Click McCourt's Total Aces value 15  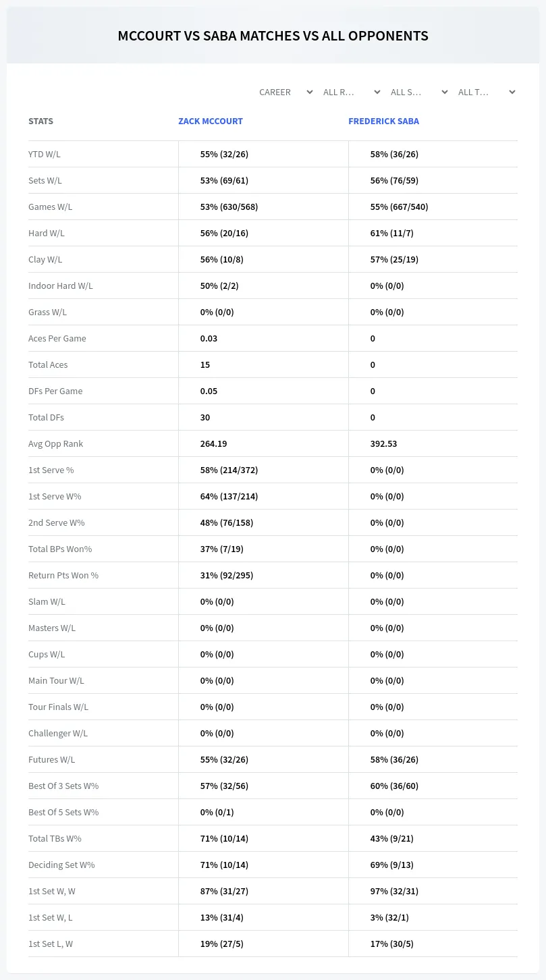click(x=205, y=364)
